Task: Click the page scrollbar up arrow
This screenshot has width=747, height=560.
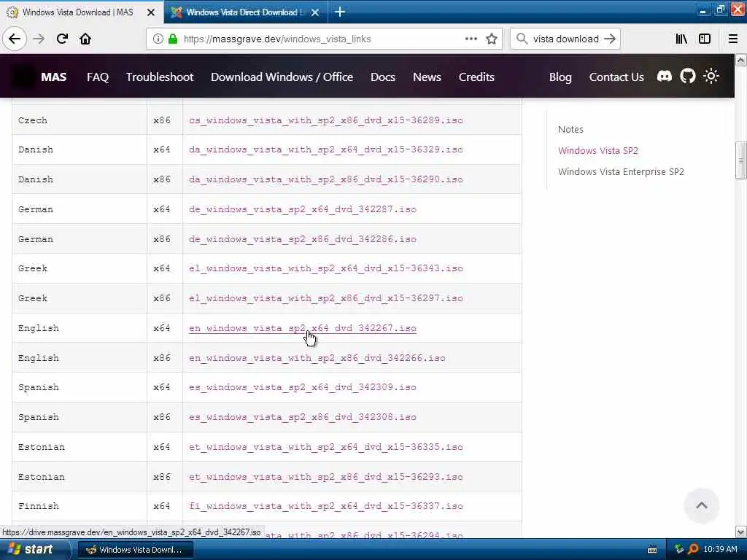Action: click(x=741, y=60)
